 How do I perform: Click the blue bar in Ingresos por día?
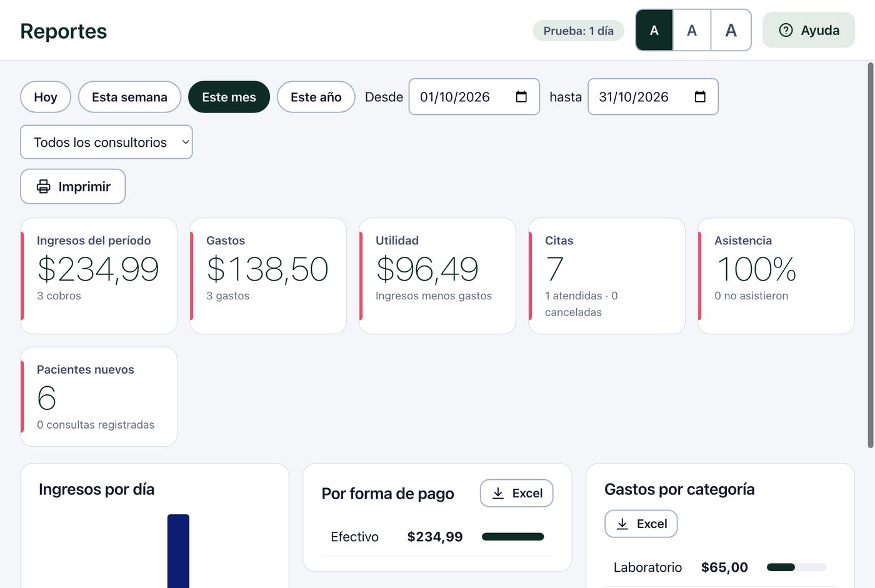tap(178, 551)
